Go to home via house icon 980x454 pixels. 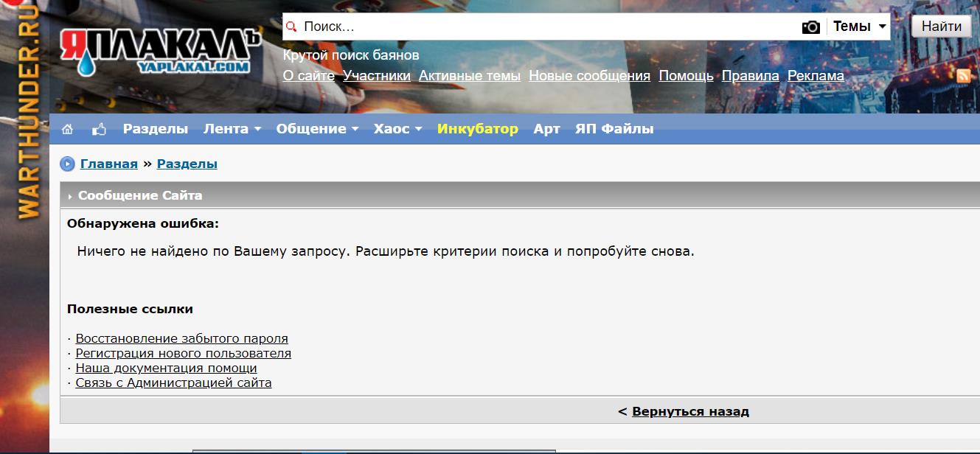[x=67, y=129]
